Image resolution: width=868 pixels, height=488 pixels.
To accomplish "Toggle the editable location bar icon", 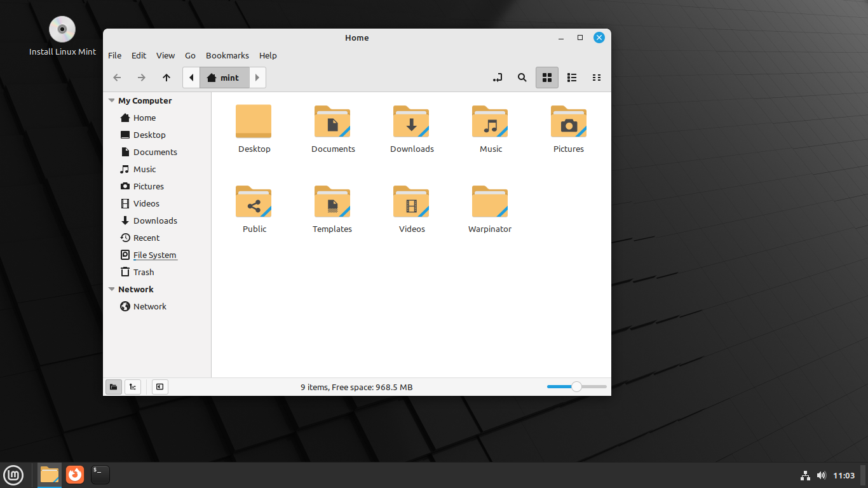I will click(x=498, y=77).
